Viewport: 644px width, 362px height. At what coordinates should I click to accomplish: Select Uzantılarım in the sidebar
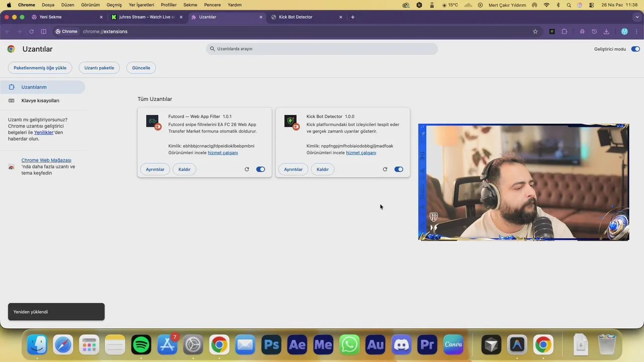[43, 87]
